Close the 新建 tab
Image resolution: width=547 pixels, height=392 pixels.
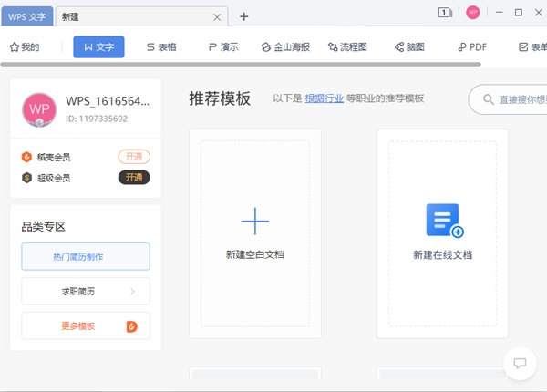pyautogui.click(x=217, y=17)
